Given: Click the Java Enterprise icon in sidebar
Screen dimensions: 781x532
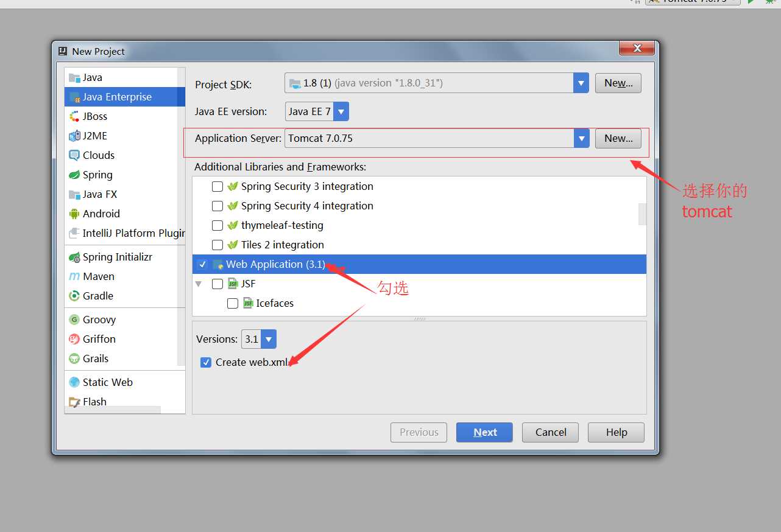Looking at the screenshot, I should click(x=74, y=97).
